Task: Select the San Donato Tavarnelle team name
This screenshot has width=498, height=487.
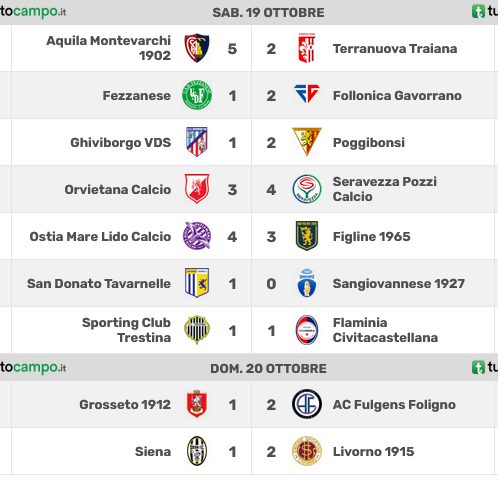Action: [99, 284]
